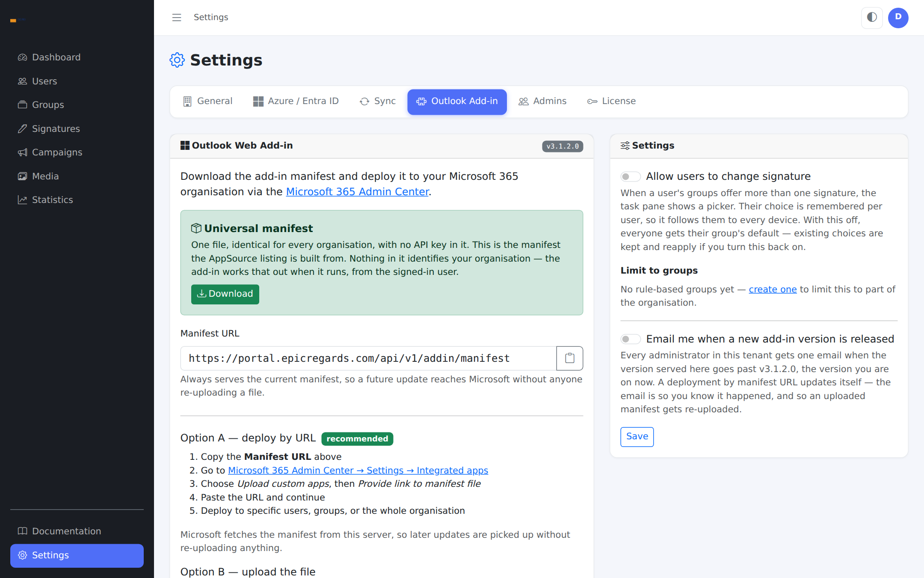Follow the 'create one' groups link

pyautogui.click(x=773, y=289)
